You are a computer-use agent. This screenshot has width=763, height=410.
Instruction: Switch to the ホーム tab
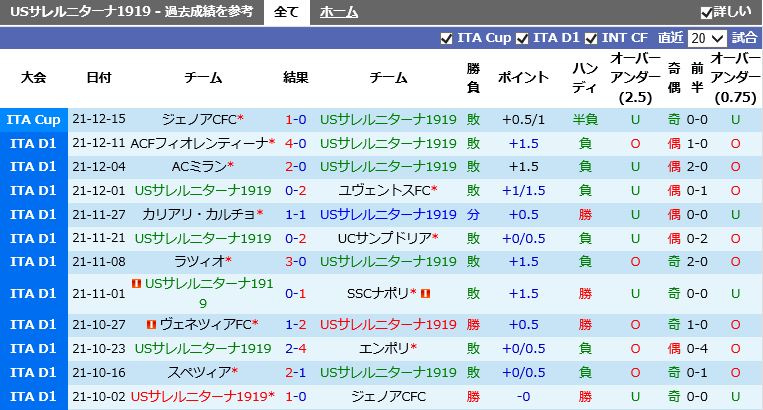point(339,12)
